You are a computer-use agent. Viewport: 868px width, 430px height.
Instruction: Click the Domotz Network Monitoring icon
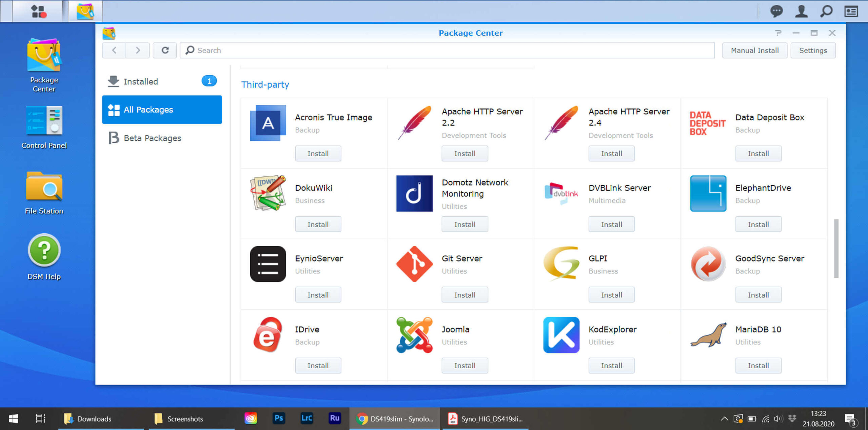(414, 193)
